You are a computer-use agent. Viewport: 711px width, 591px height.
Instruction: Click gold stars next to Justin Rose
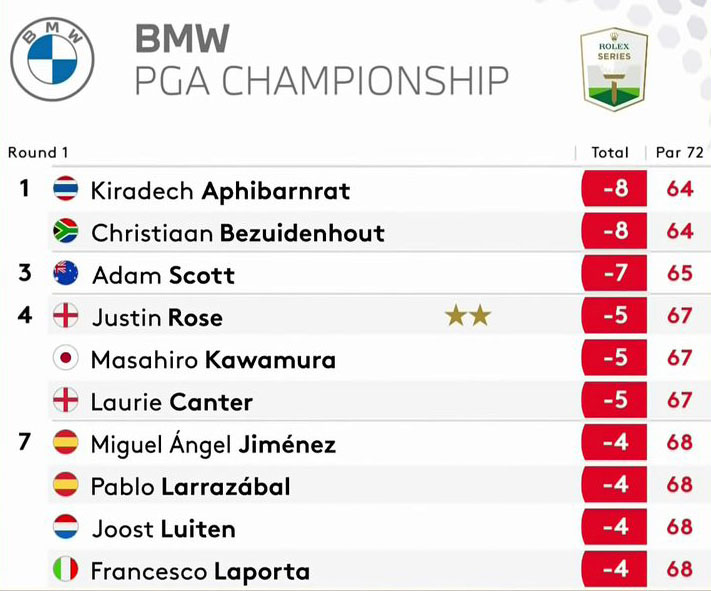click(468, 316)
